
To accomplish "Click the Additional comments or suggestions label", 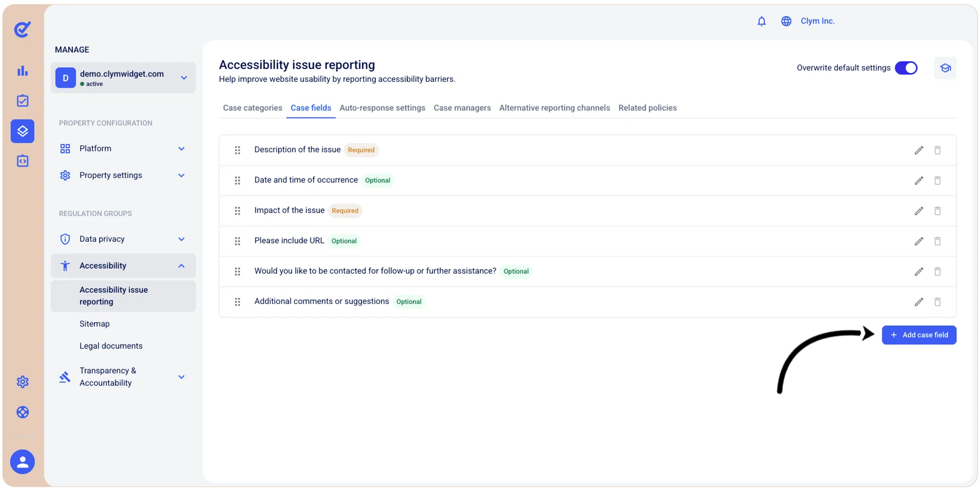I will [322, 301].
